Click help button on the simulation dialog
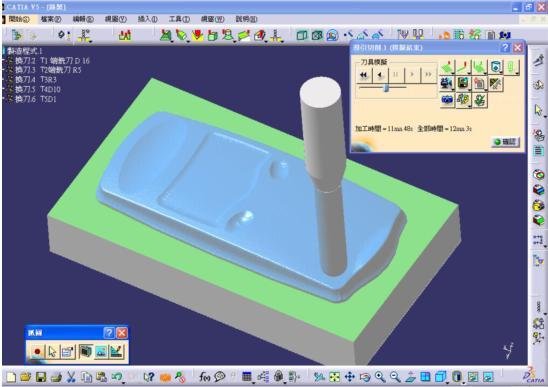 tap(505, 48)
